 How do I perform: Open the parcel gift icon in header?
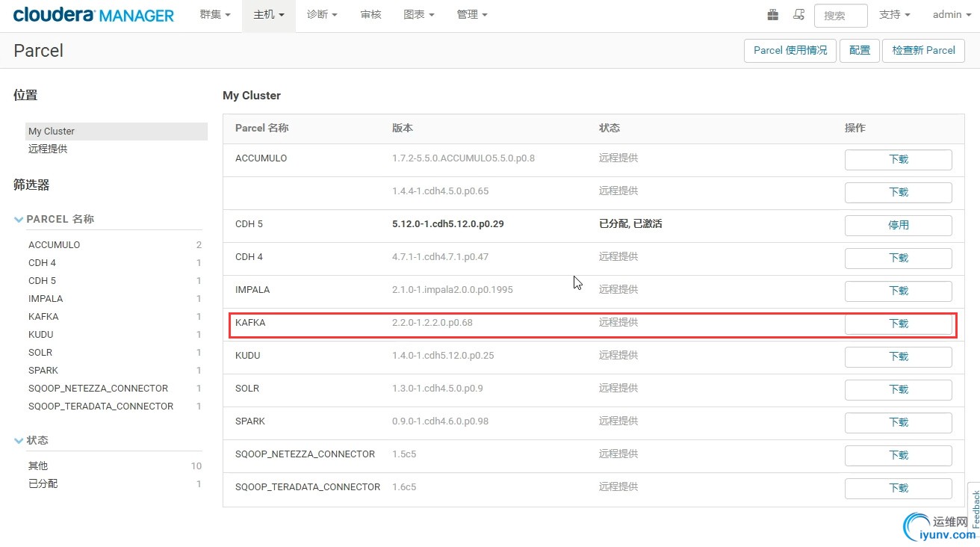772,14
